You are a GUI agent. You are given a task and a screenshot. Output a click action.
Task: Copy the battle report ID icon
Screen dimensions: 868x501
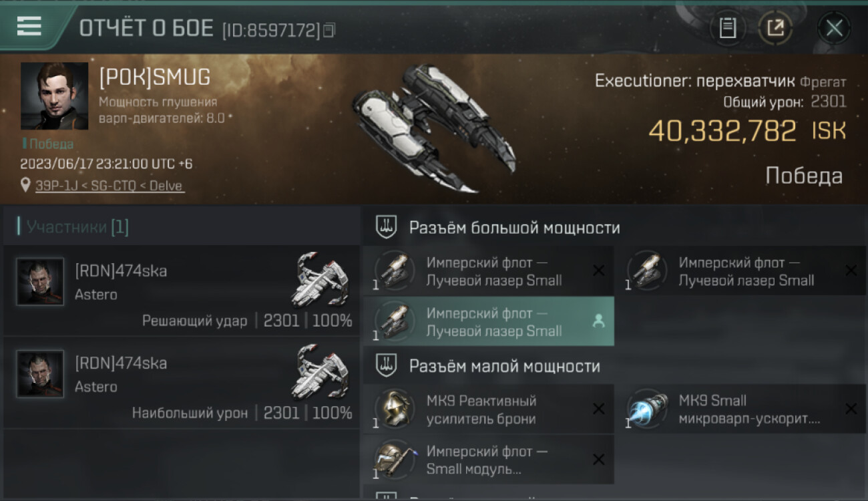click(x=329, y=30)
